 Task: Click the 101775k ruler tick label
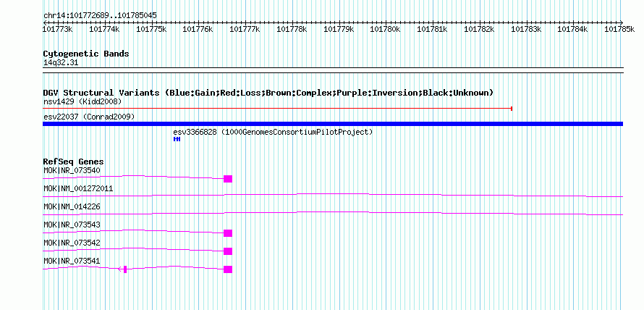(x=151, y=29)
